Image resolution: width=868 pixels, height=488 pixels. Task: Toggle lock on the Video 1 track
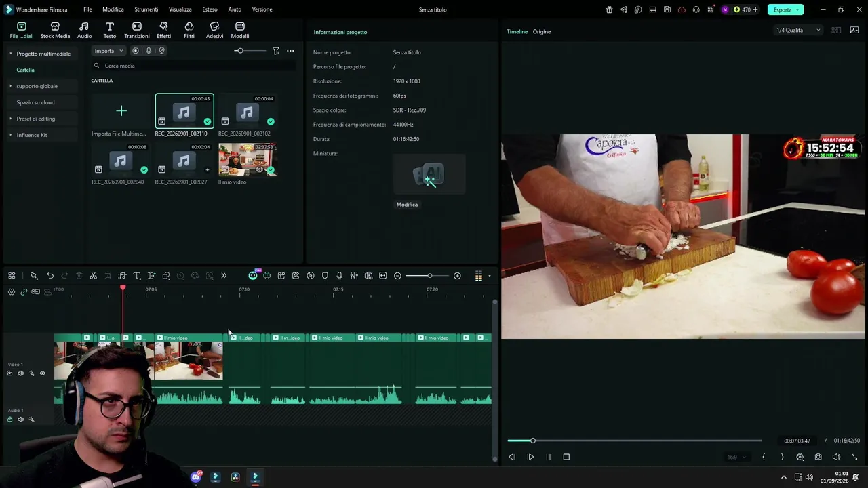9,373
